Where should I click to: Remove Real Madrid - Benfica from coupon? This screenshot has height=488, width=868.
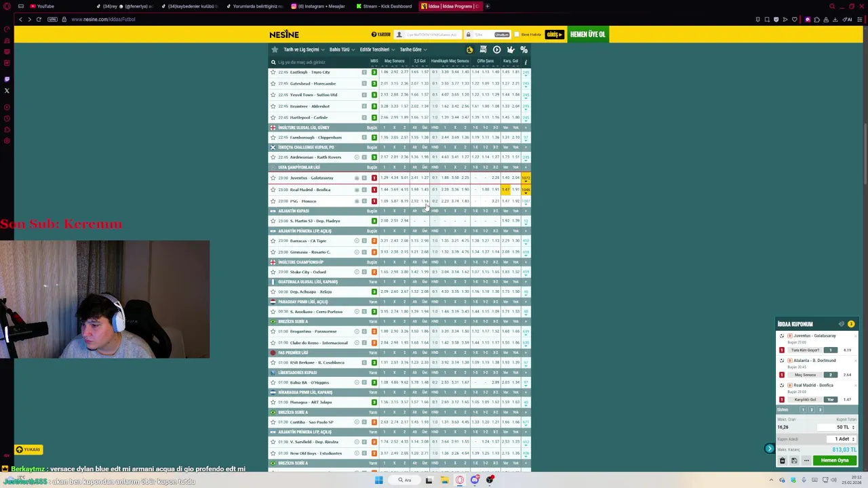[x=856, y=386]
